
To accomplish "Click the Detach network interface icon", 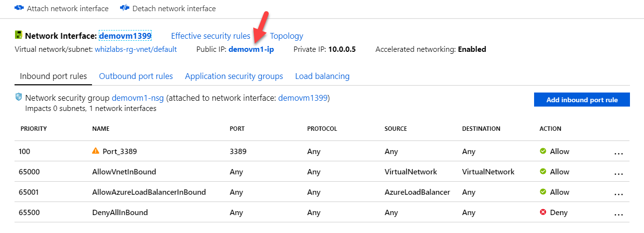I will (124, 8).
